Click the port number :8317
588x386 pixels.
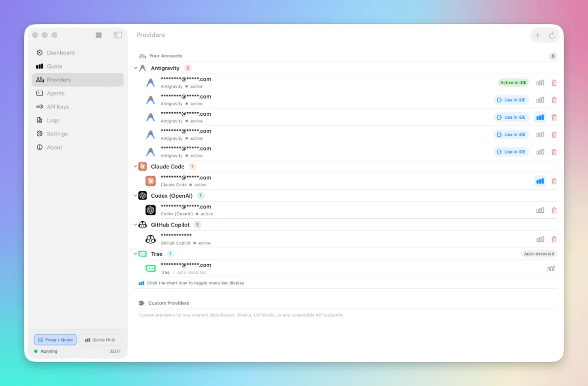pos(115,351)
